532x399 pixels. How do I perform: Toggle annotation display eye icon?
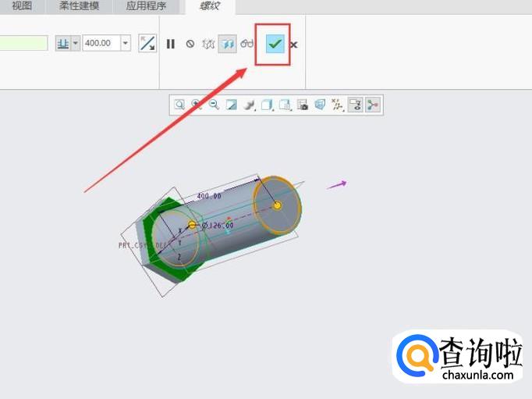click(x=355, y=105)
